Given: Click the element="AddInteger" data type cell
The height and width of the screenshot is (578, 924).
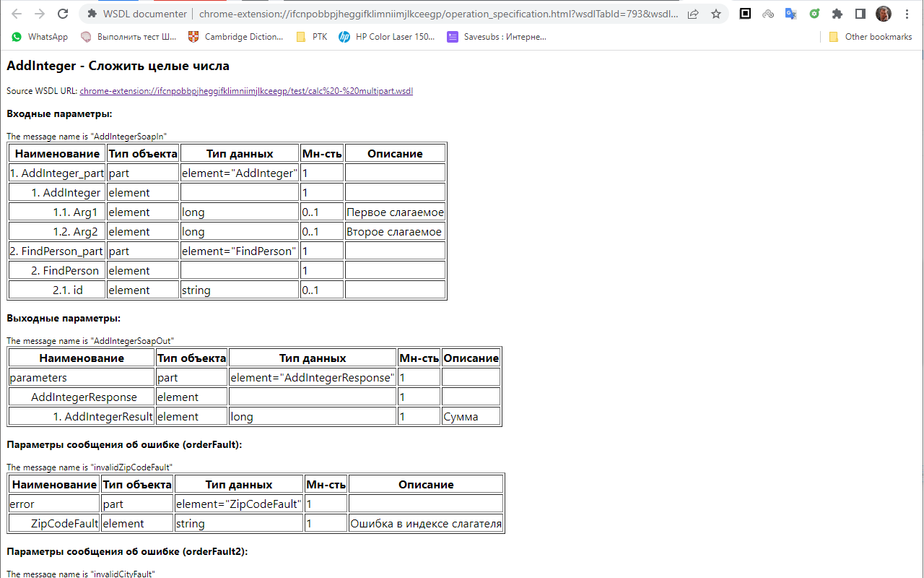Looking at the screenshot, I should (240, 173).
